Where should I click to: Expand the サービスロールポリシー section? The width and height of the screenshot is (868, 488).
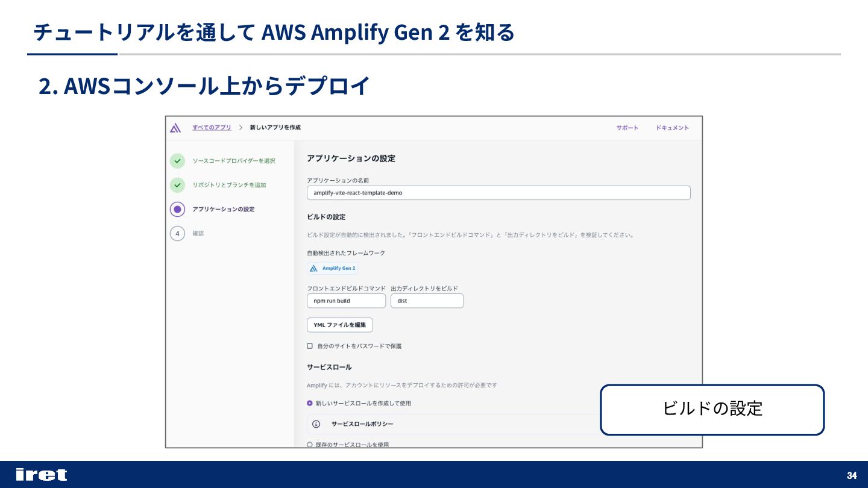[x=362, y=424]
